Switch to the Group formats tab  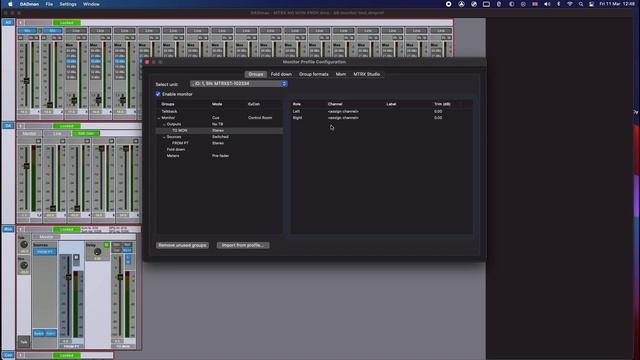point(313,74)
